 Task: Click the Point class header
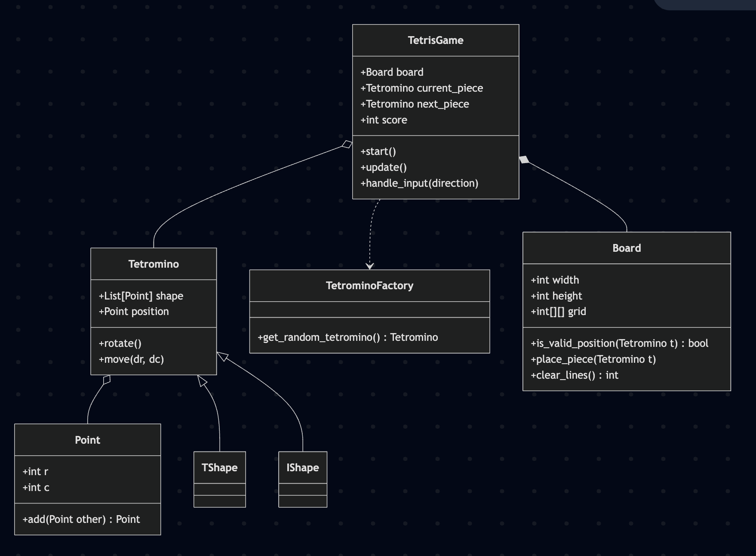87,440
